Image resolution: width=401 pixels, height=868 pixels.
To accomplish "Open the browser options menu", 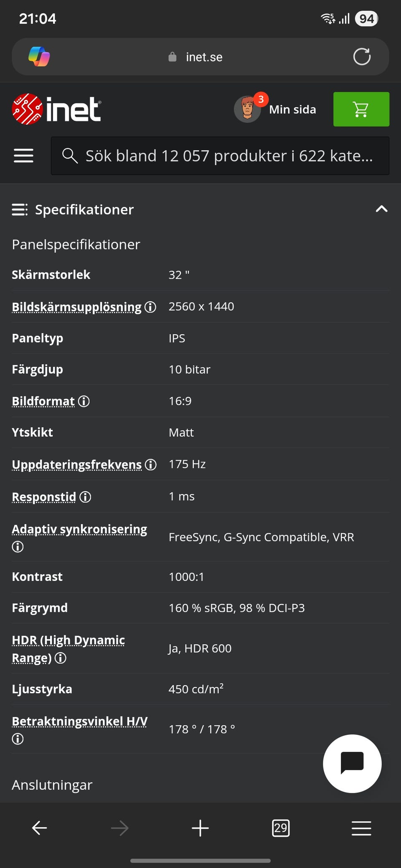I will pos(361,828).
